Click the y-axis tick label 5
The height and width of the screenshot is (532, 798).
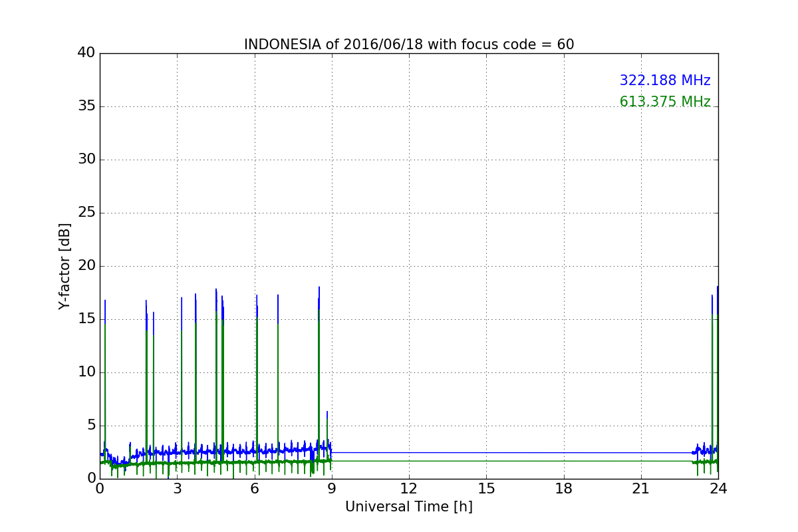coord(90,426)
